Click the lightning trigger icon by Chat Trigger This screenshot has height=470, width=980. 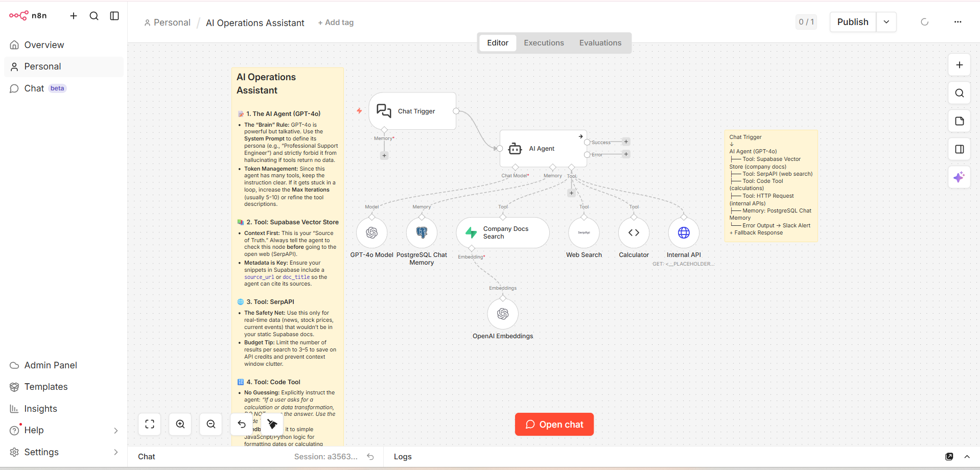coord(359,111)
